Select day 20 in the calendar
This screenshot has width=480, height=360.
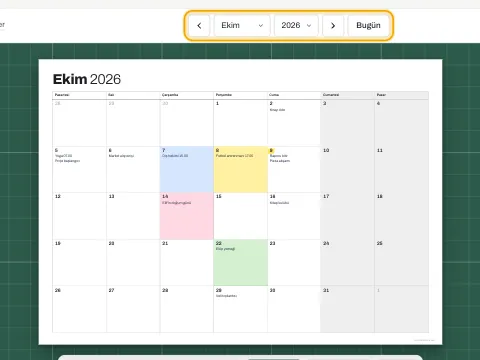click(133, 263)
